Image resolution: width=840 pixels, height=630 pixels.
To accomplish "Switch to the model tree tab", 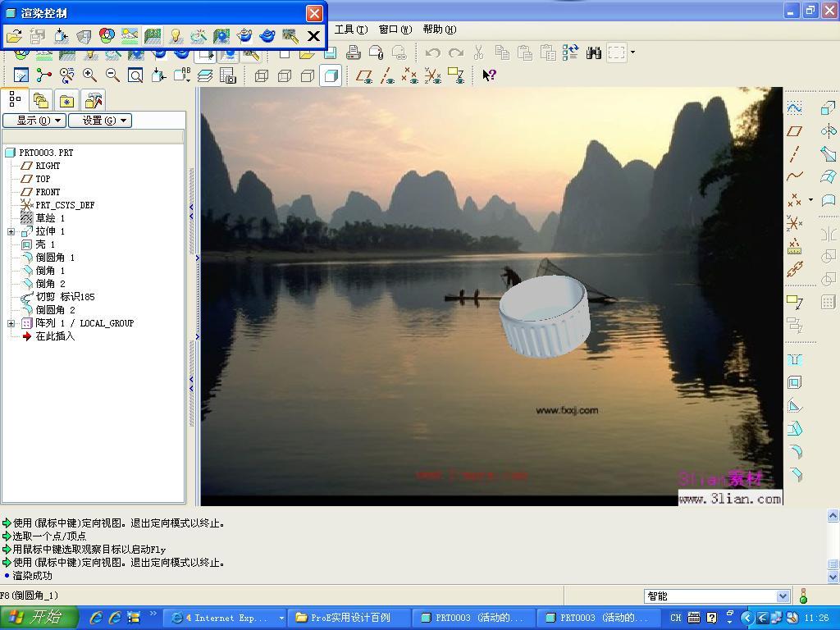I will [x=15, y=99].
